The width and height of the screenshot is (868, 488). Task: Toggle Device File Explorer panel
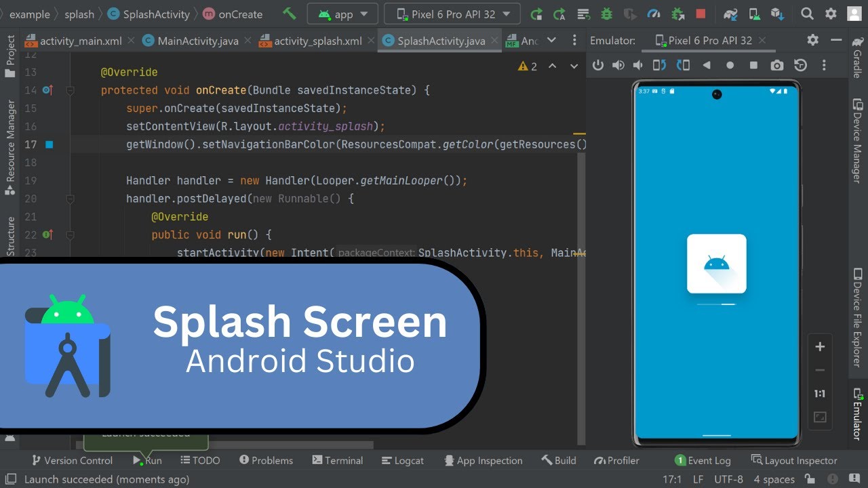click(x=858, y=317)
